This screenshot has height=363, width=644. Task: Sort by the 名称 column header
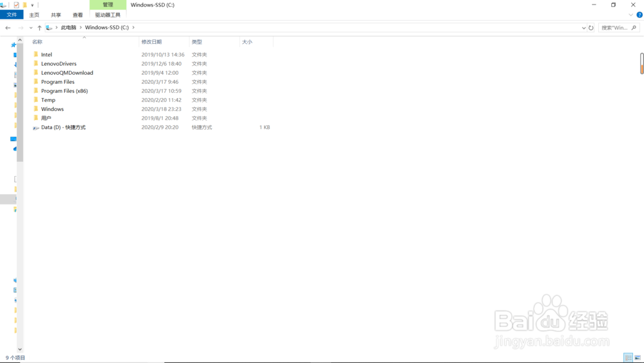[37, 42]
